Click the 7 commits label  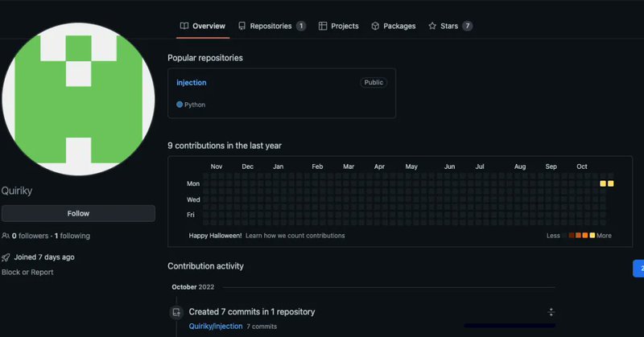click(262, 327)
